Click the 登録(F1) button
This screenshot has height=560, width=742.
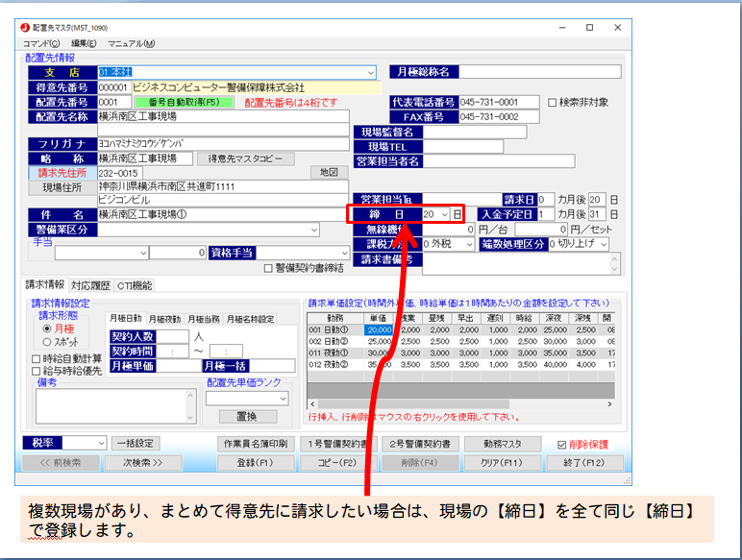(x=256, y=462)
